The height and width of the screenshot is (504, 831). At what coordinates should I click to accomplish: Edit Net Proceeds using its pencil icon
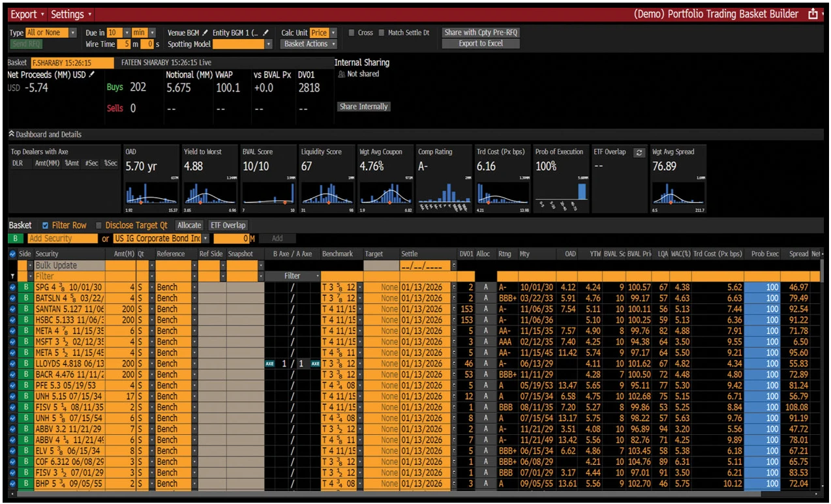pos(93,74)
